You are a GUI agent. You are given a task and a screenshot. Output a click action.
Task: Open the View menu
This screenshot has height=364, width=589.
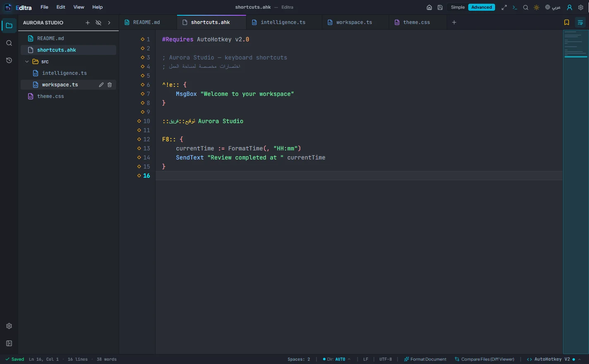click(79, 7)
